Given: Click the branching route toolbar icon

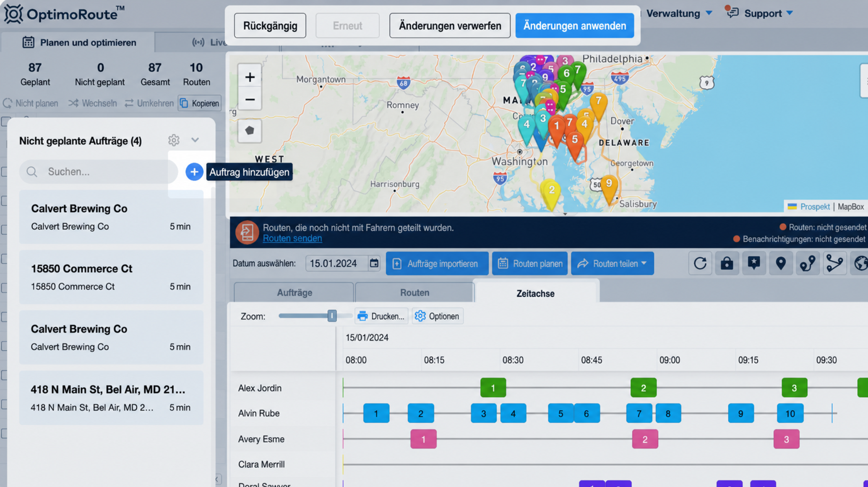Looking at the screenshot, I should tap(834, 263).
